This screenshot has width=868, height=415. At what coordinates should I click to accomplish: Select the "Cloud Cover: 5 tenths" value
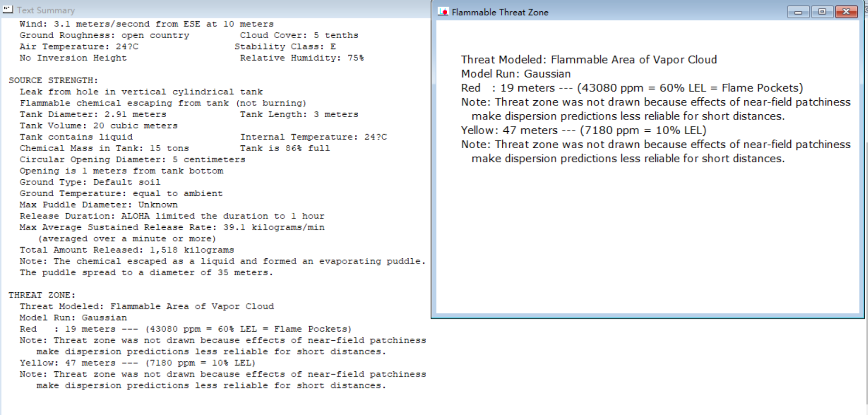pos(299,35)
